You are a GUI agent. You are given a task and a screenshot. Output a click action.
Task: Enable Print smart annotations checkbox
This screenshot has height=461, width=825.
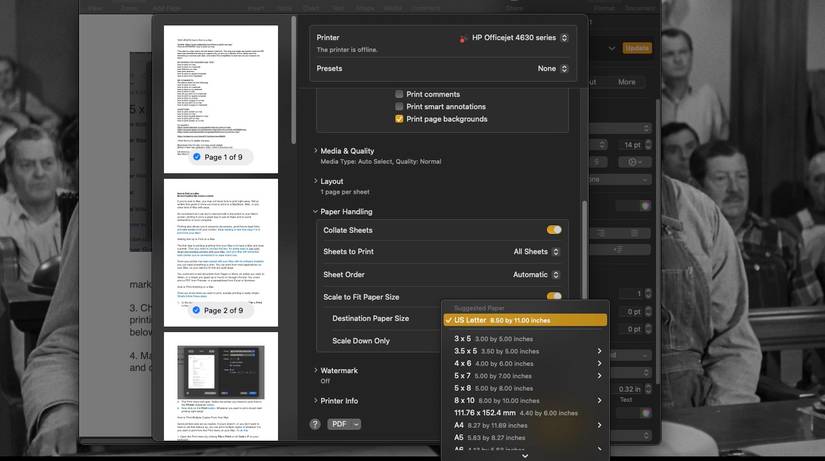click(x=399, y=106)
